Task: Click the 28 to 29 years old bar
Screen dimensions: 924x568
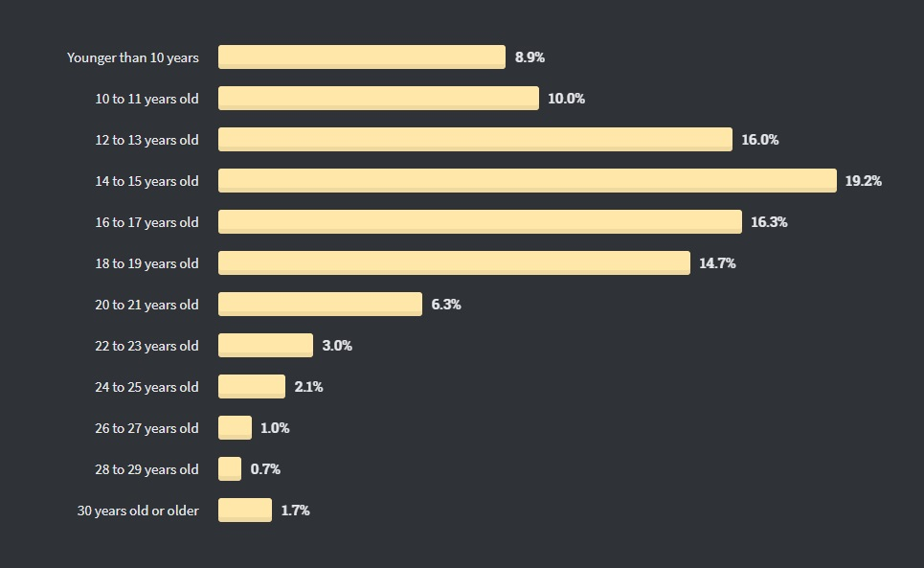Action: 230,469
